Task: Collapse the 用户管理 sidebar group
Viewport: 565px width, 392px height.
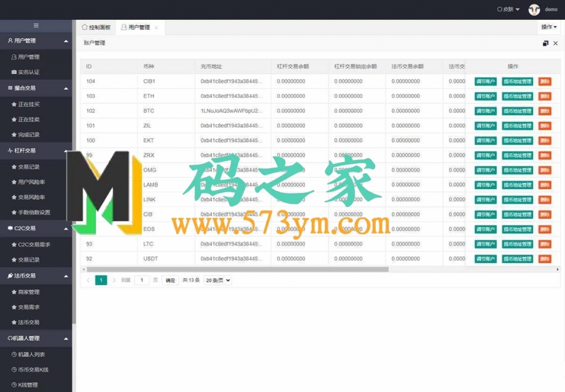Action: [66, 41]
